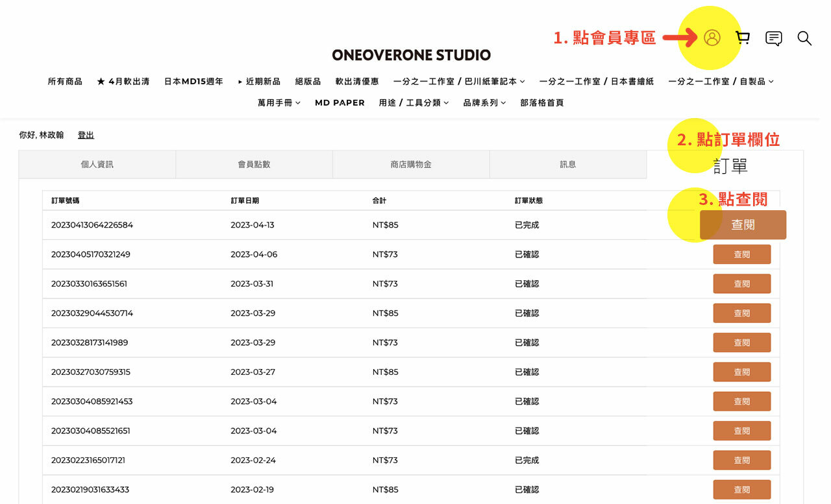View order 20230219031633433 with 查閱
Image resolution: width=831 pixels, height=504 pixels.
pos(742,490)
